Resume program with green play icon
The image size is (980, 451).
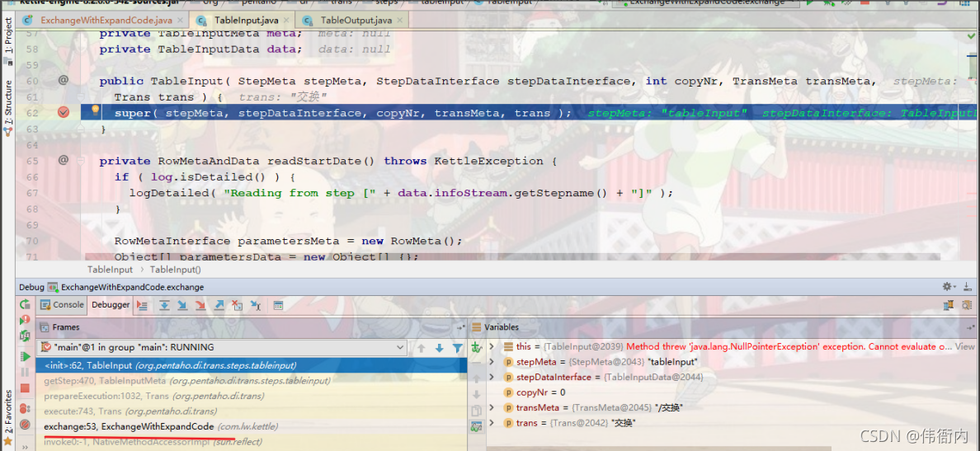[25, 356]
